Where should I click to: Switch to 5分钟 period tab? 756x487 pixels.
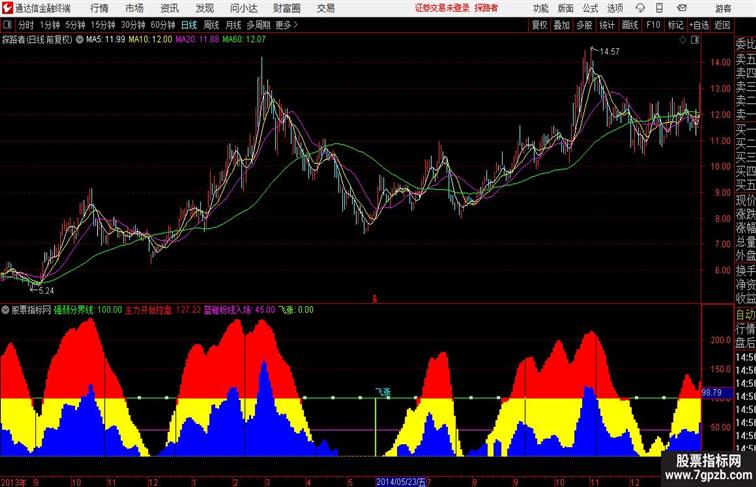(x=75, y=25)
